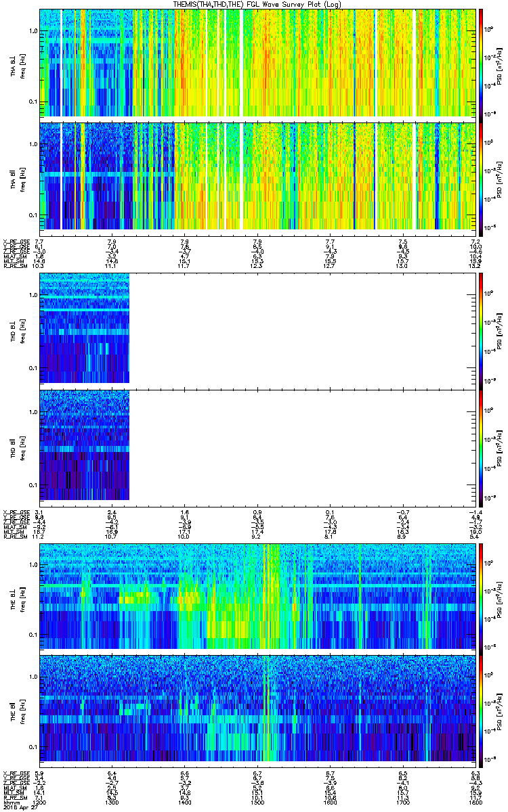Click the plot title 'THEMIS(THA,THD,THE) FGL Wave Survey Plot (Log)'
Viewport: 508px width, 812px height.
point(258,5)
